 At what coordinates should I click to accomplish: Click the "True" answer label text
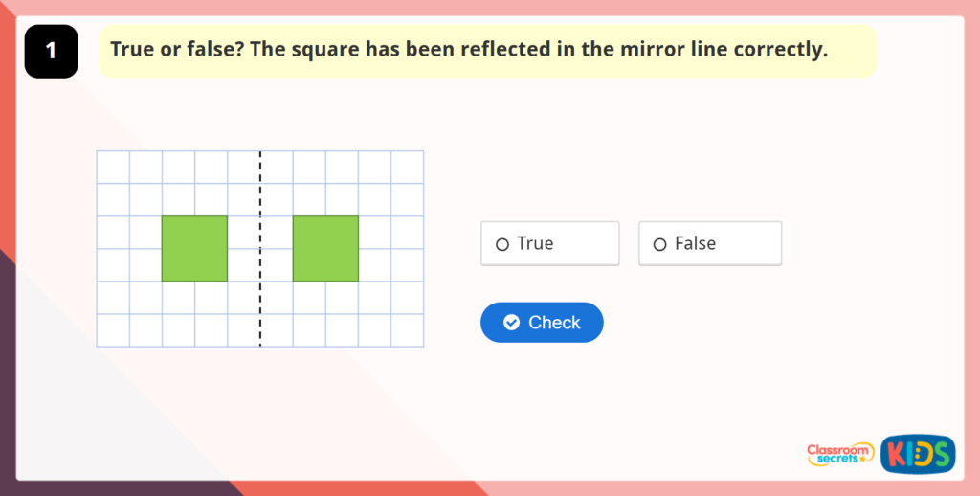tap(535, 244)
